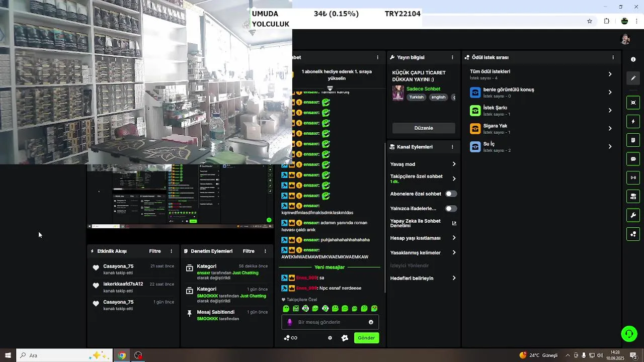Open Takipçilere özel sohbet settings chevron
This screenshot has height=362, width=644.
coord(454,178)
